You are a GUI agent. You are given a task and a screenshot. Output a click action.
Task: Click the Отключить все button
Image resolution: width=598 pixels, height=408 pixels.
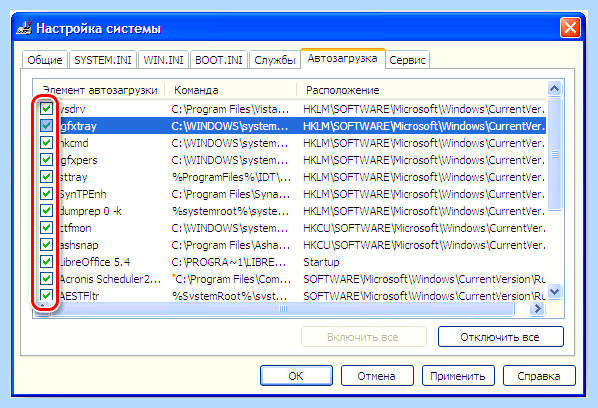(500, 337)
